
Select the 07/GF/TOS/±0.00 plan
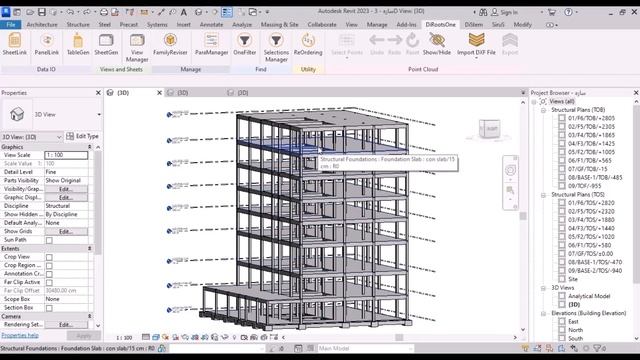[x=590, y=254]
